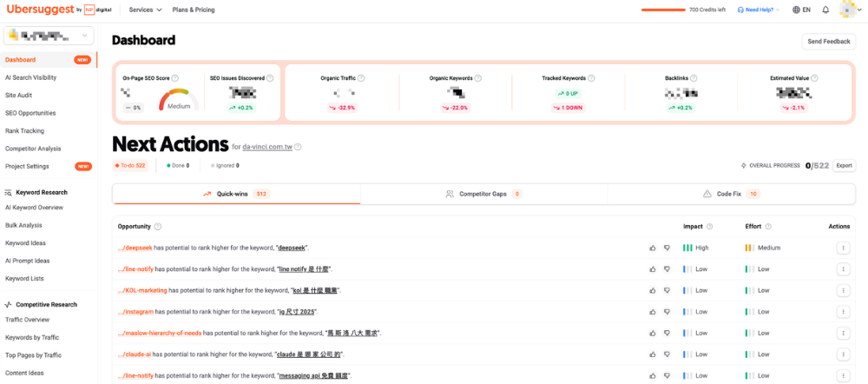The width and height of the screenshot is (868, 384).
Task: Filter by To-do 522 status
Action: point(130,165)
